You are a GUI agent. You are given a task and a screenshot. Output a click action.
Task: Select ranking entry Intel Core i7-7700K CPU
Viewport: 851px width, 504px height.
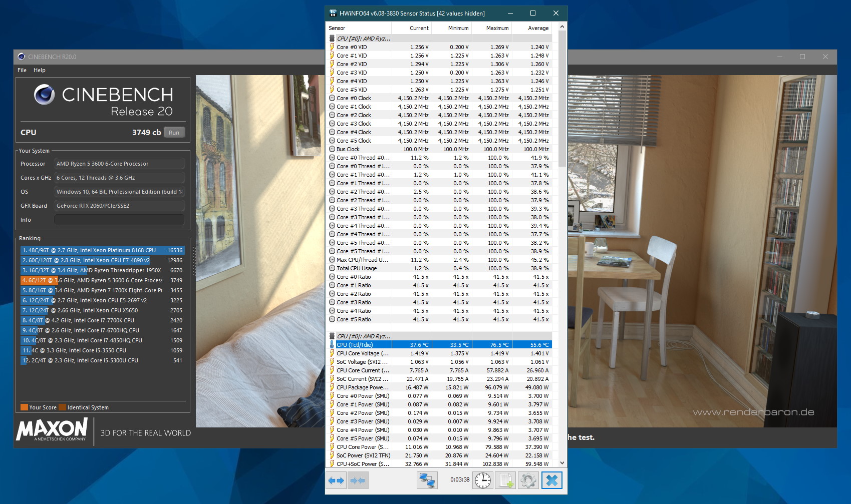[102, 320]
